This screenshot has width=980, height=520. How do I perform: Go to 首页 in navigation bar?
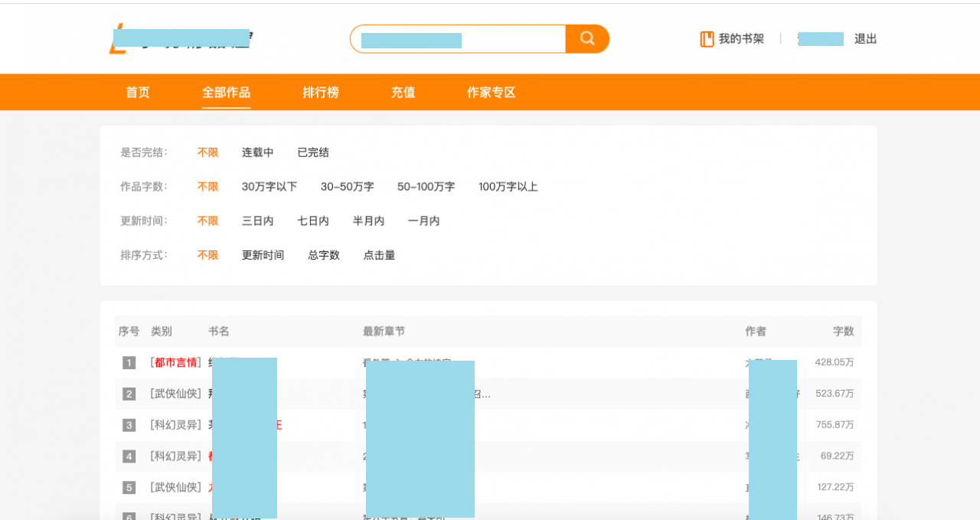[138, 93]
